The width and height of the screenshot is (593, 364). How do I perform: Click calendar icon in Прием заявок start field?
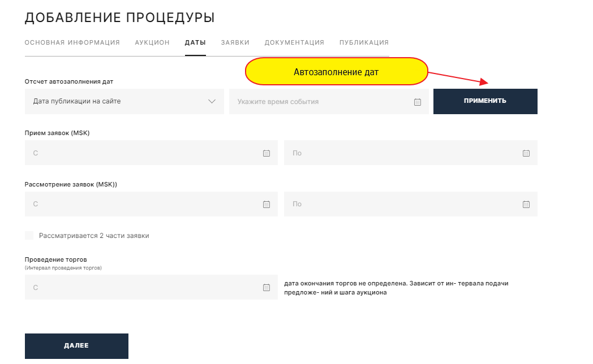click(267, 153)
